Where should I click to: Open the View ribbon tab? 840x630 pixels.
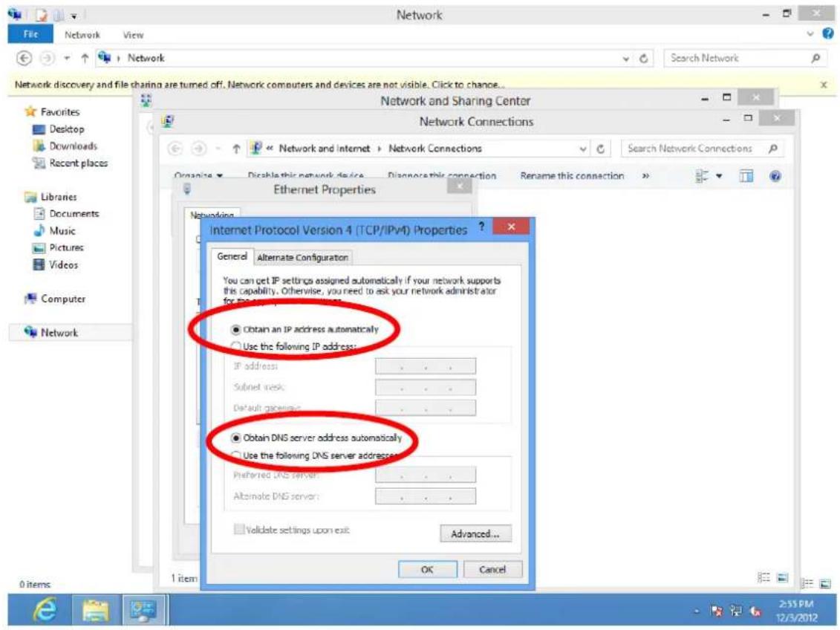coord(133,35)
